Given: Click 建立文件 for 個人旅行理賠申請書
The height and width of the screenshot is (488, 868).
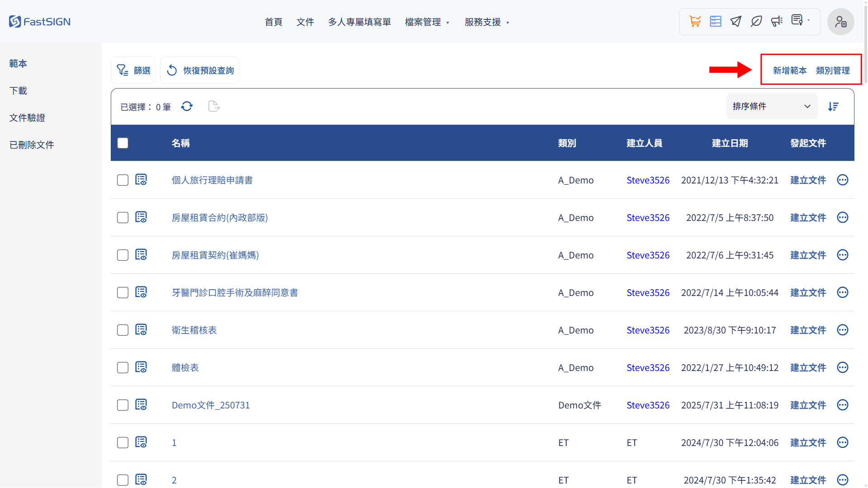Looking at the screenshot, I should [808, 180].
